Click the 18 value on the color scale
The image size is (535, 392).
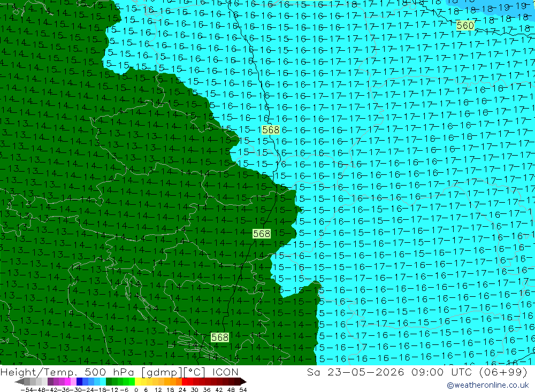coord(170,390)
